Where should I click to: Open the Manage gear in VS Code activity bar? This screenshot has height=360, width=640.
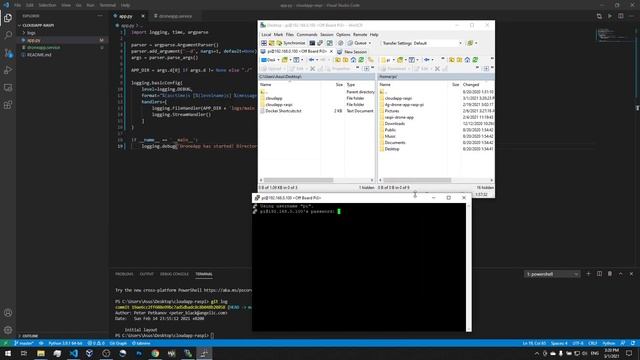tap(8, 330)
